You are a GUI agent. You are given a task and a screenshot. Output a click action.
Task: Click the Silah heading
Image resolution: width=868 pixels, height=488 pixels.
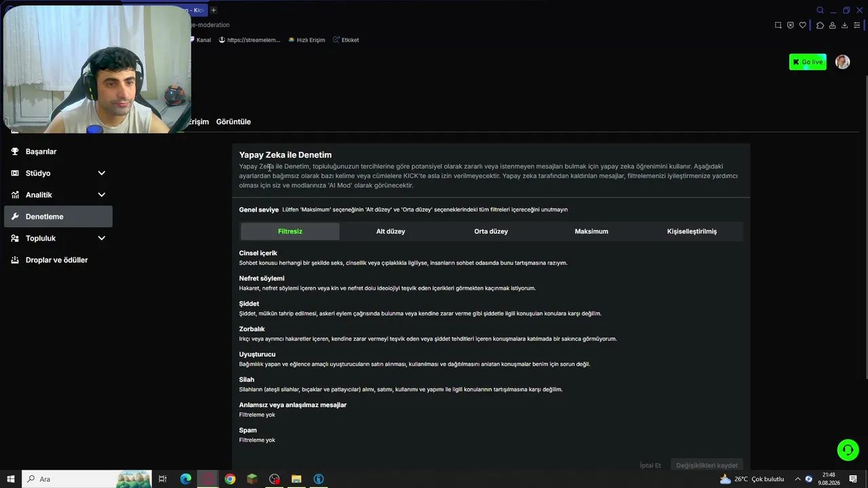point(247,380)
